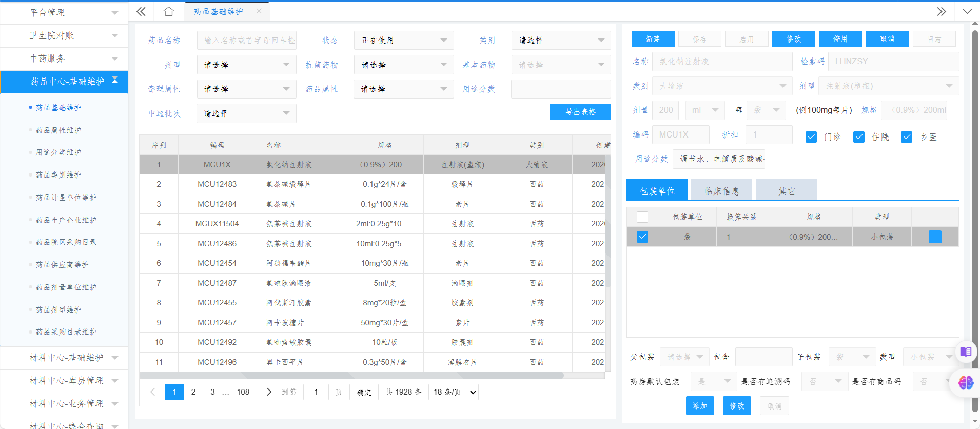Open the 毒理属性 dropdown
The image size is (980, 429).
[x=246, y=89]
